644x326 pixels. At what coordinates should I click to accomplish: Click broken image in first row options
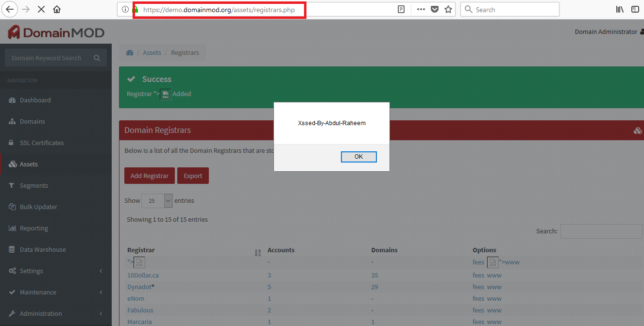click(492, 262)
